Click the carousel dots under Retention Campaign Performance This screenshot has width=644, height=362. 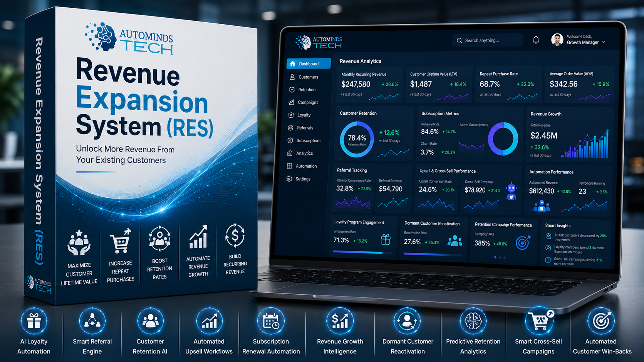[500, 257]
